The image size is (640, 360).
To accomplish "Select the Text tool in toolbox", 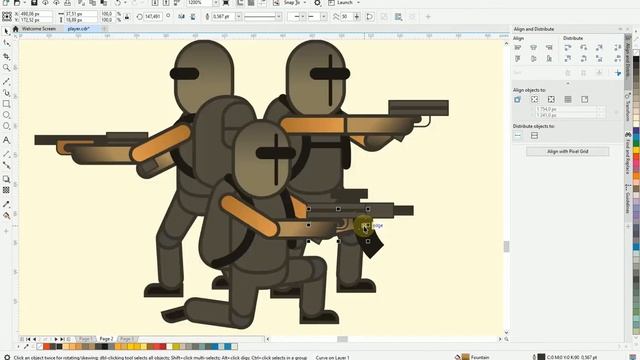I will coord(6,140).
